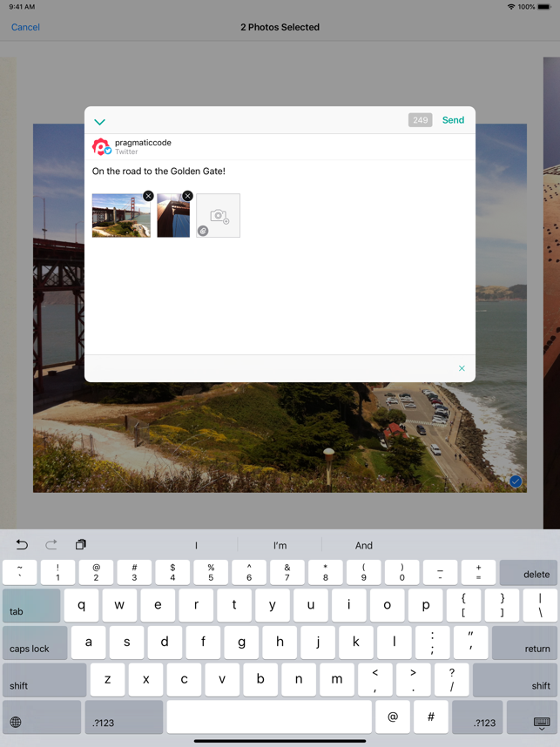
Task: Hide the keyboard with dismiss key
Action: pos(532,717)
